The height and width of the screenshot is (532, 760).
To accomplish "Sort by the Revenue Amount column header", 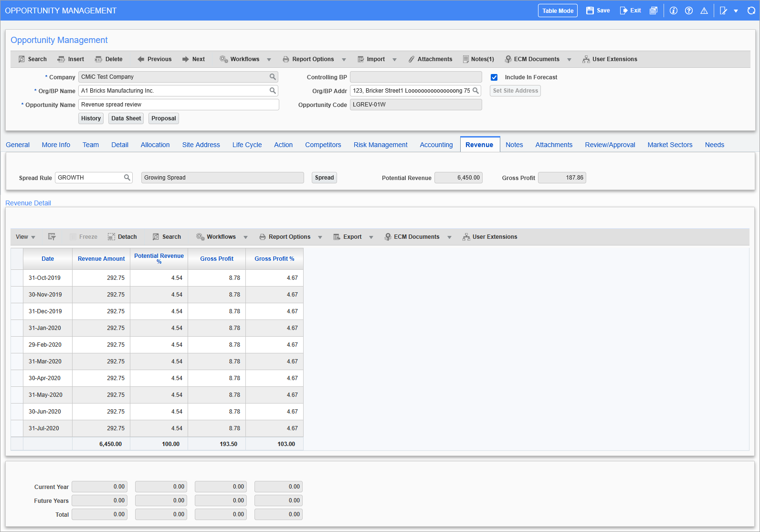I will (101, 259).
